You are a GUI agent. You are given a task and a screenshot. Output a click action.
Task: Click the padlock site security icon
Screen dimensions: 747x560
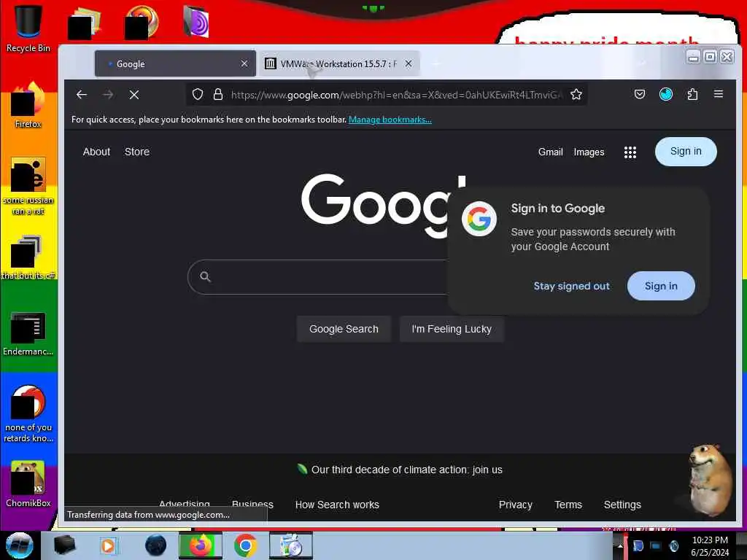(218, 94)
